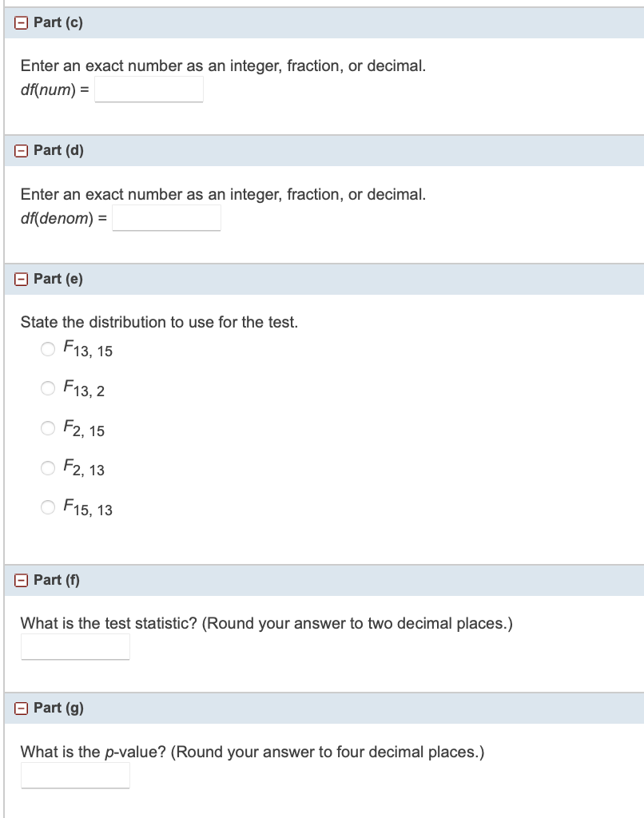Collapse Part (c) using its minus icon
Image resolution: width=644 pixels, height=818 pixels.
pos(22,22)
